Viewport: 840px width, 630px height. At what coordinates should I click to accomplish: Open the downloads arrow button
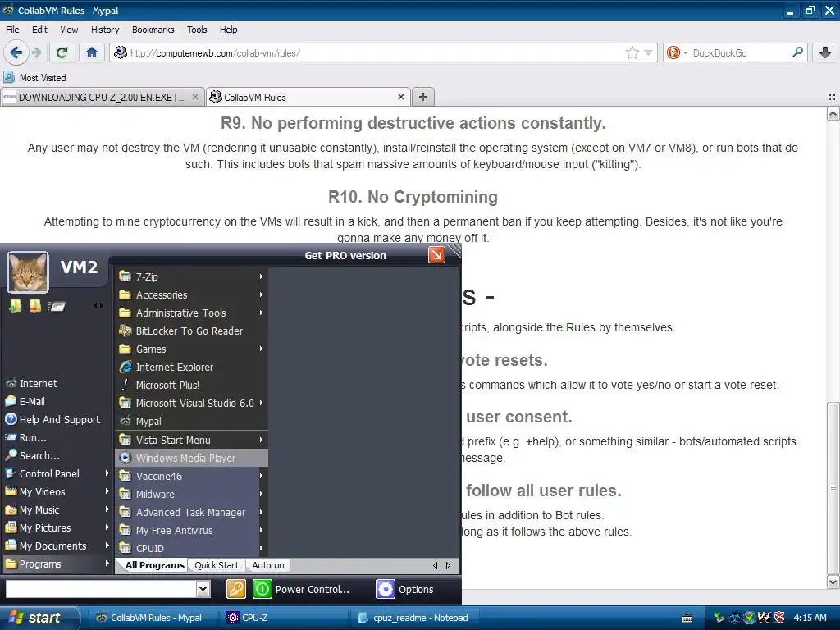coord(825,52)
